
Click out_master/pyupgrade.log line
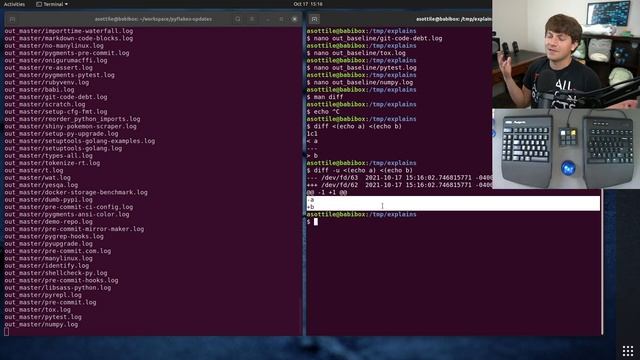coord(49,244)
